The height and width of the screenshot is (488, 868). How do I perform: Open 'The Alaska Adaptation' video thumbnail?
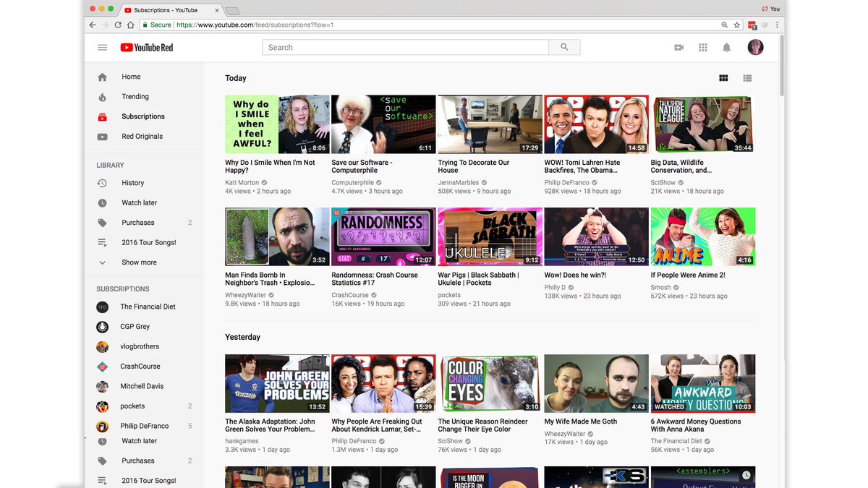tap(277, 383)
